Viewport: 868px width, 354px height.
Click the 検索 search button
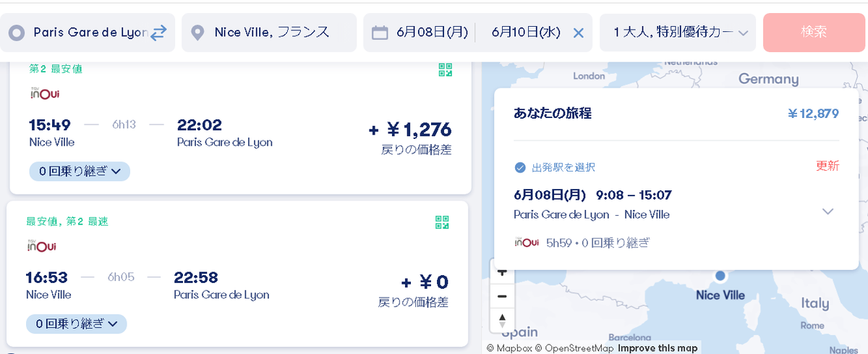click(x=814, y=33)
